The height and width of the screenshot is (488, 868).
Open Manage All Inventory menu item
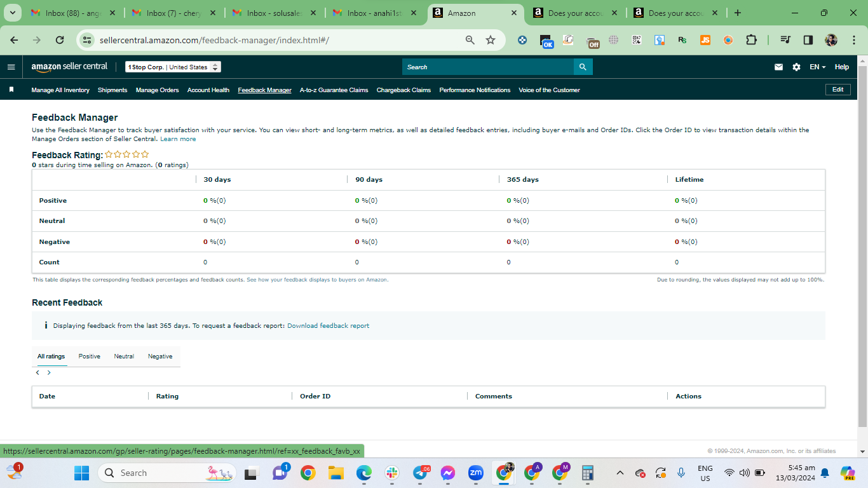pyautogui.click(x=60, y=90)
